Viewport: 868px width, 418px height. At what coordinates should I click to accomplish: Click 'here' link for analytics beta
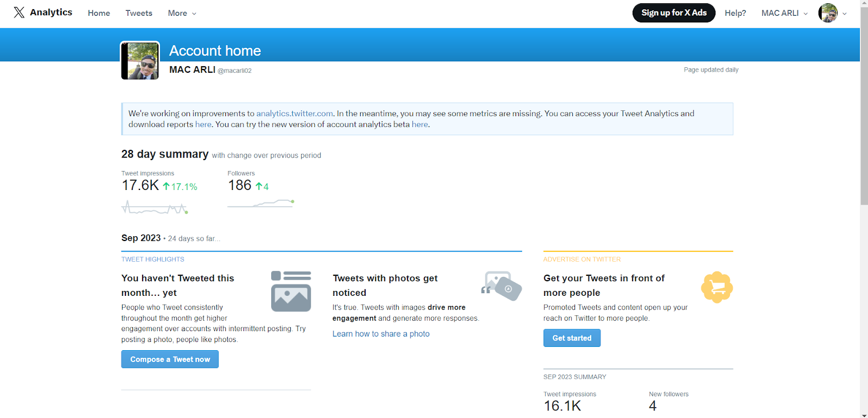419,124
